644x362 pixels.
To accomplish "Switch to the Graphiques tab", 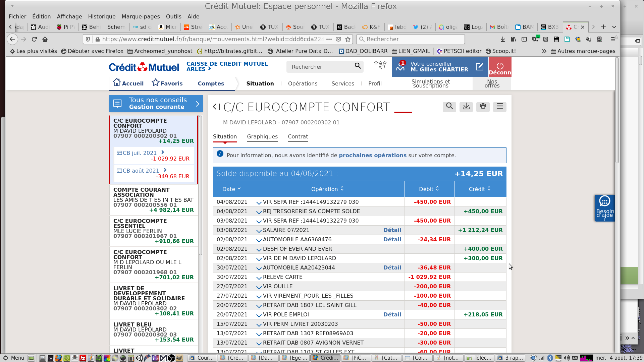I will 262,137.
